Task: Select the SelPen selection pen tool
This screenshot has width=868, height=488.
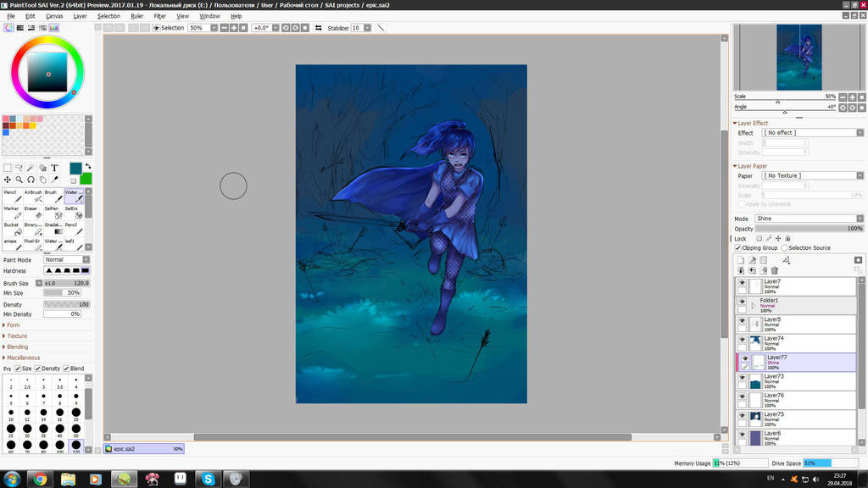Action: [x=53, y=213]
